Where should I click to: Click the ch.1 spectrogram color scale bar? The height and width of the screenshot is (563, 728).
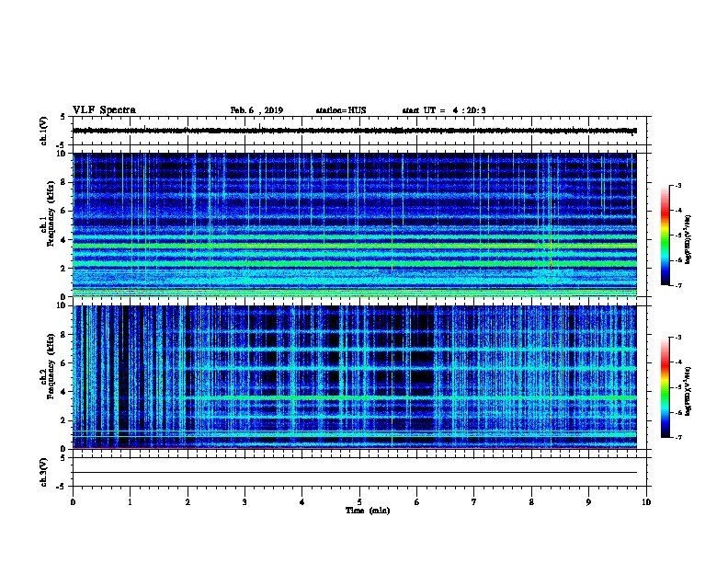click(x=665, y=236)
